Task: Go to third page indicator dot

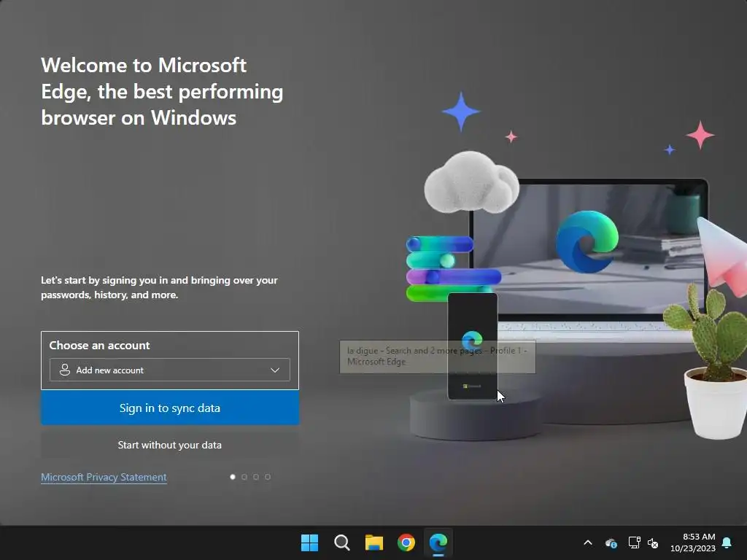Action: click(x=256, y=477)
